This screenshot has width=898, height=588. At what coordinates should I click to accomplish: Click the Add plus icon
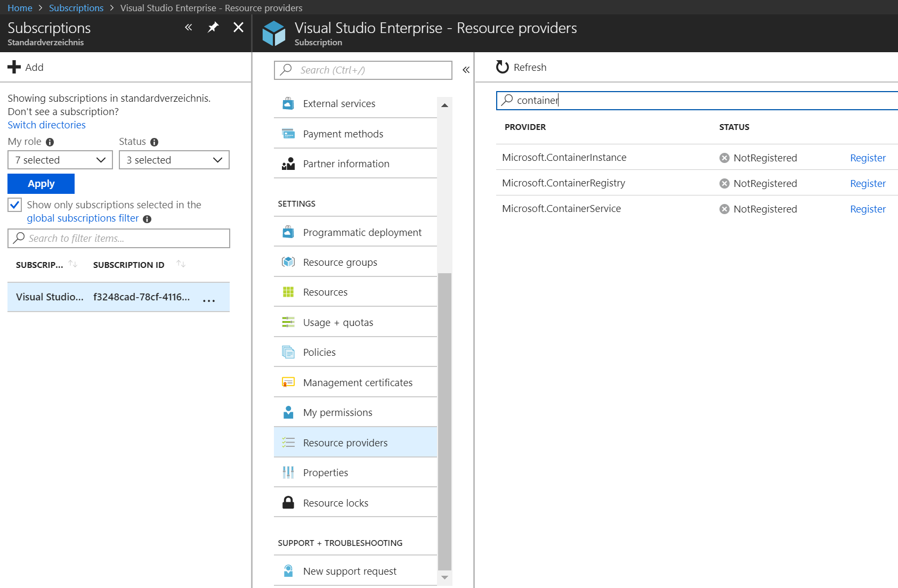click(x=14, y=67)
